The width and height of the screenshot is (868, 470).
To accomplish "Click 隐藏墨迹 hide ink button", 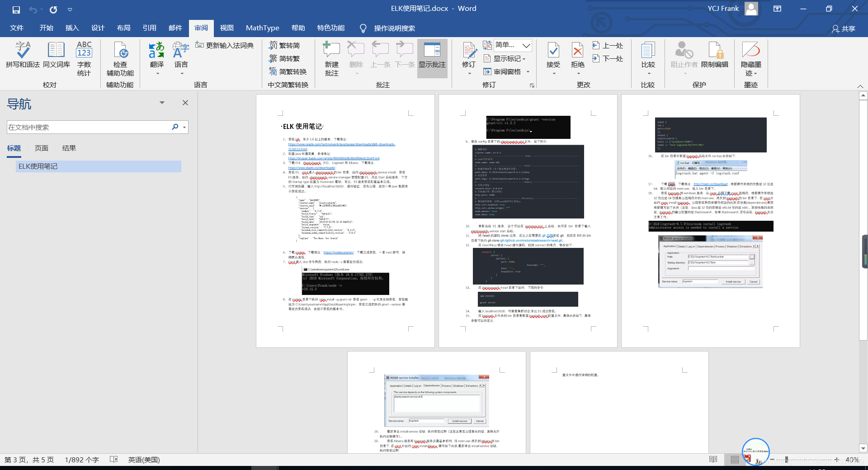I will tap(751, 59).
